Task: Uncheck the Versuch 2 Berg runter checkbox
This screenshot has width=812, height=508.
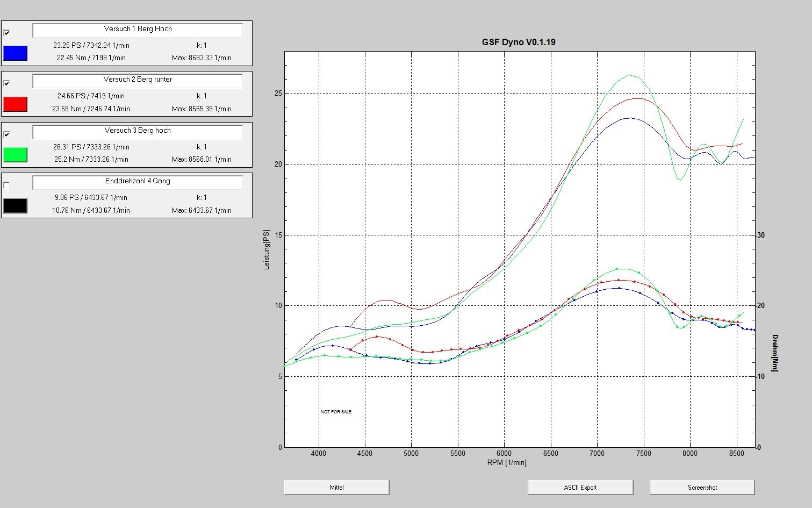Action: 6,83
